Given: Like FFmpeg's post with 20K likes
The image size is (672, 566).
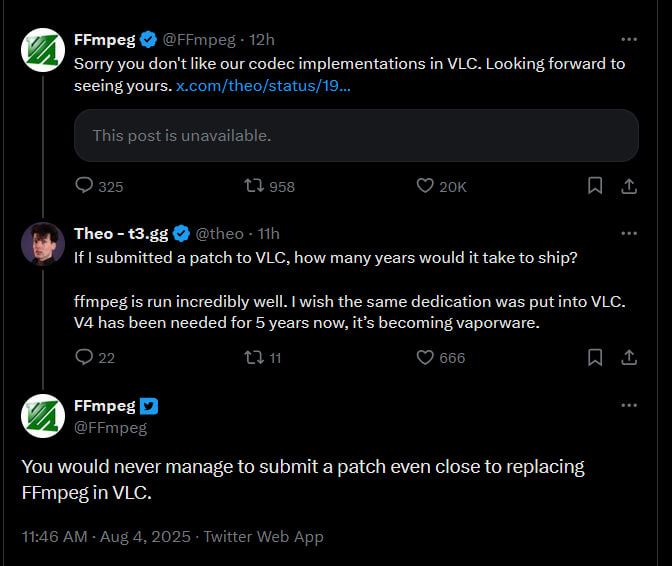Looking at the screenshot, I should [x=425, y=186].
